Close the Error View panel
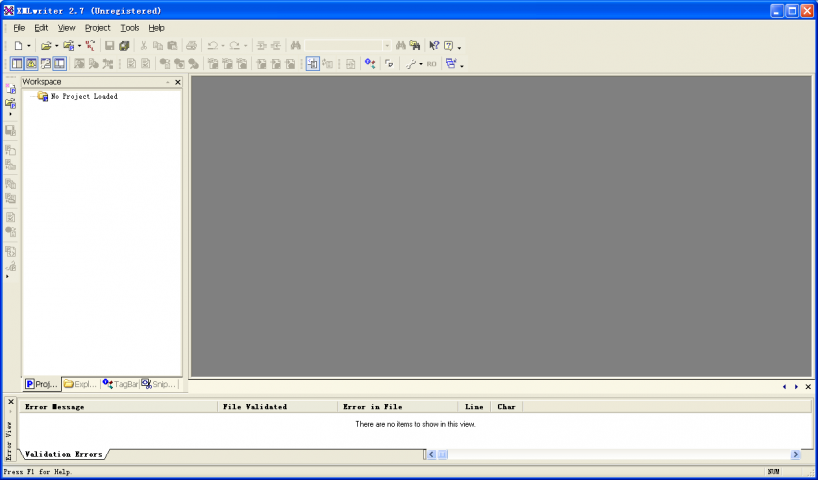This screenshot has height=480, width=818. [11, 402]
